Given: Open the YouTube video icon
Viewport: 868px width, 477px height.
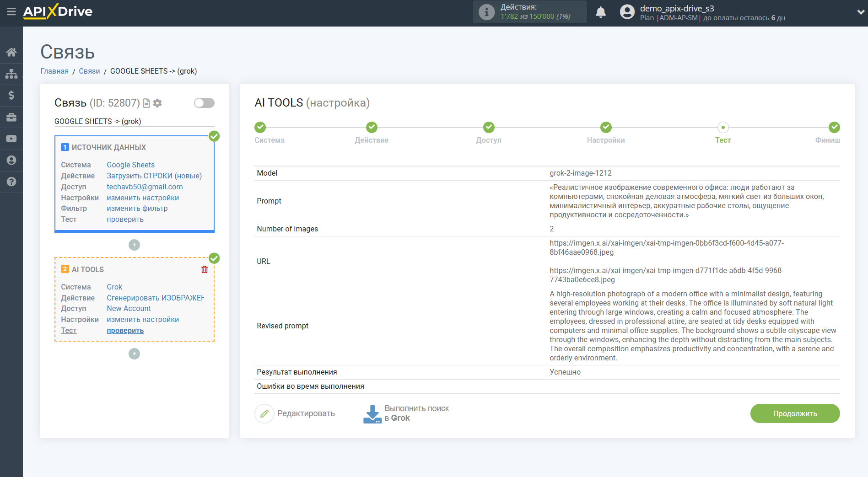Looking at the screenshot, I should click(11, 139).
